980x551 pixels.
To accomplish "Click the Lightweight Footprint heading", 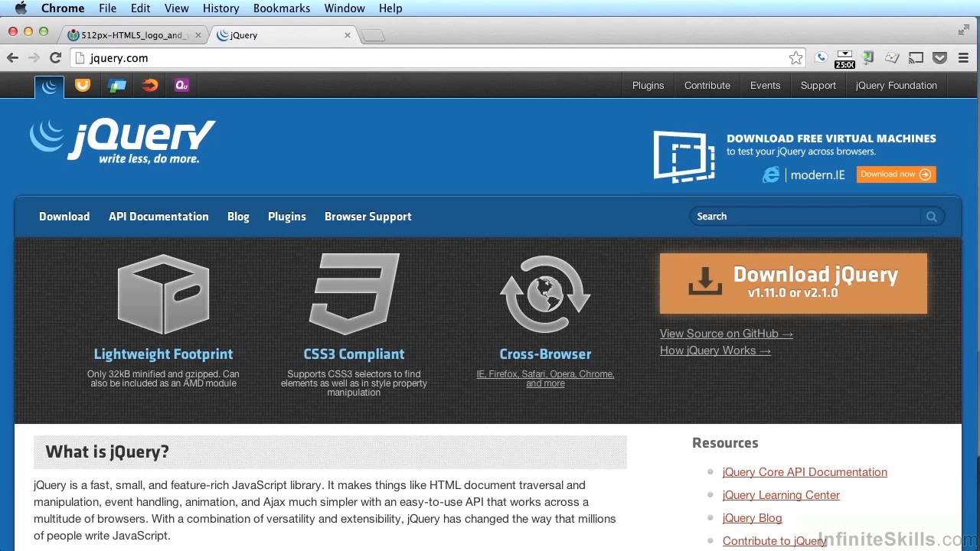I will tap(163, 354).
